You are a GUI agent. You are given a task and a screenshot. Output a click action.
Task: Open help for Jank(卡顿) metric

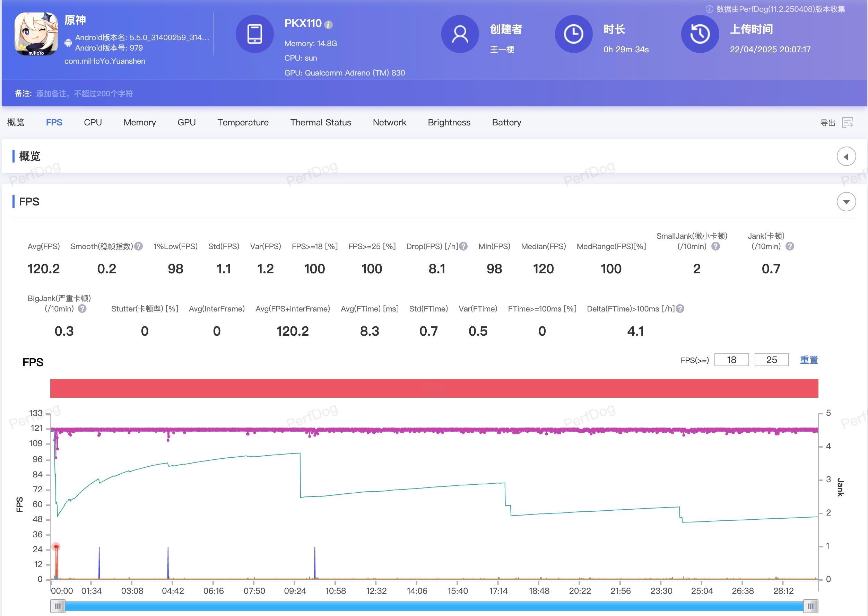(x=789, y=246)
